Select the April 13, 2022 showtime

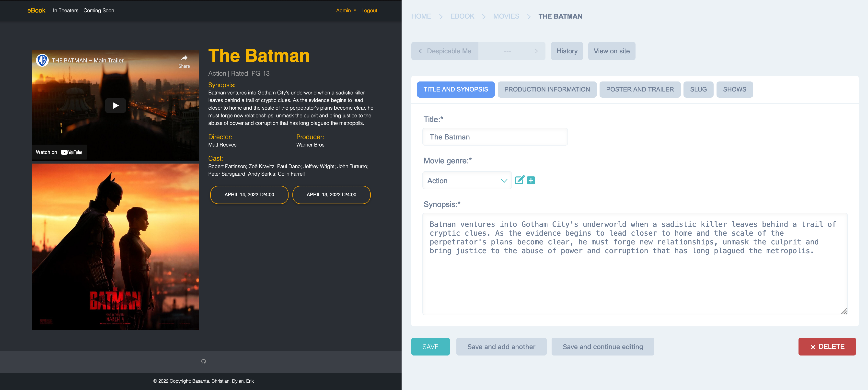coord(332,195)
